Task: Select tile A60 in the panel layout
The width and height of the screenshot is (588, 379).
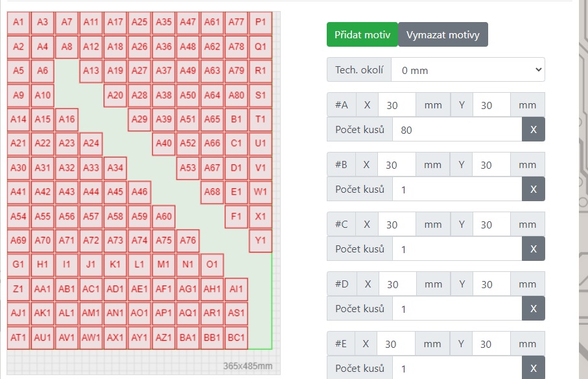Action: (164, 216)
